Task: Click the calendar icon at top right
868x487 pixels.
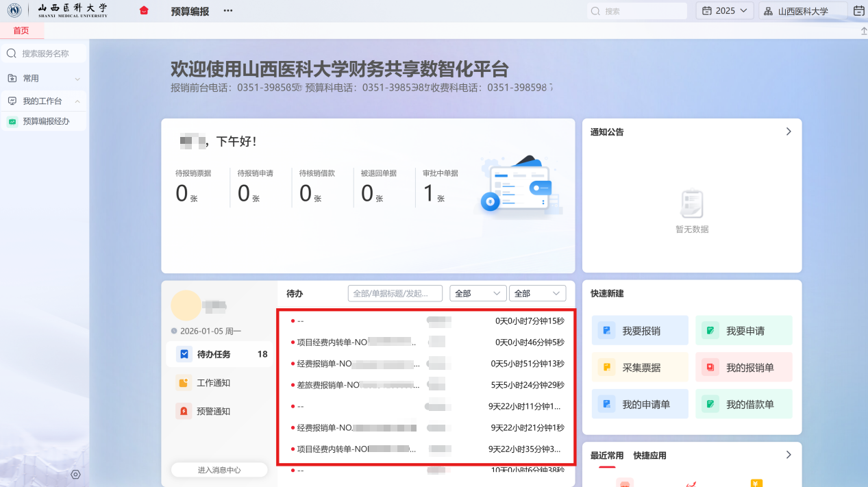Action: (858, 11)
